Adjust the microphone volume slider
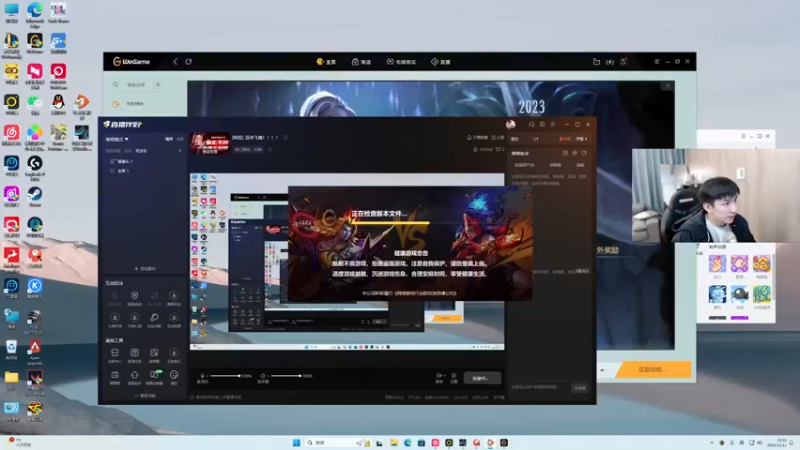 click(224, 376)
